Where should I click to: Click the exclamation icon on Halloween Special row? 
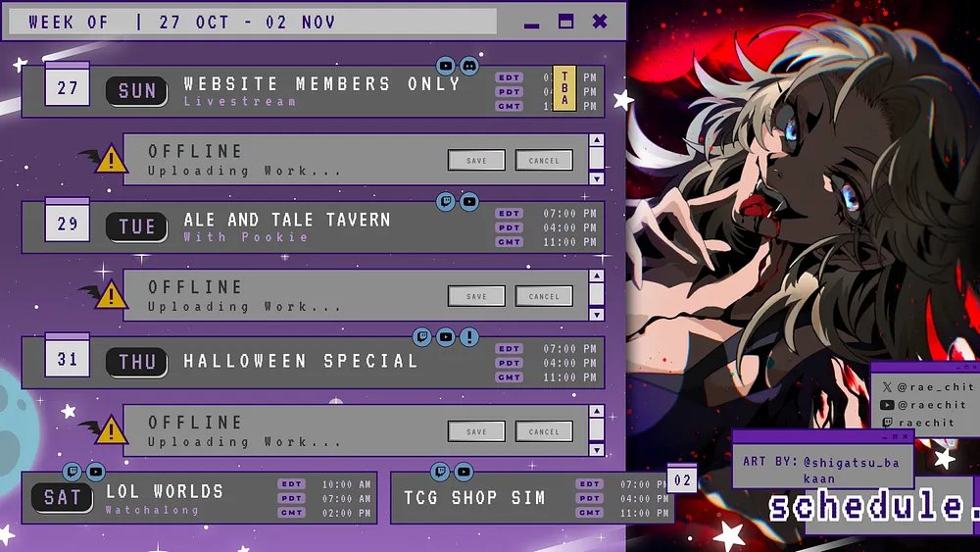[469, 337]
